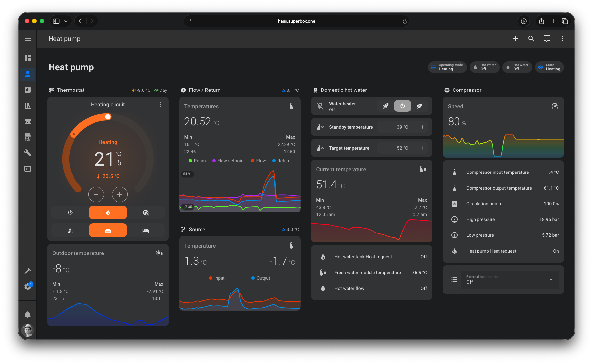
Task: Increase Target temperature above 52 °C
Action: (x=423, y=148)
